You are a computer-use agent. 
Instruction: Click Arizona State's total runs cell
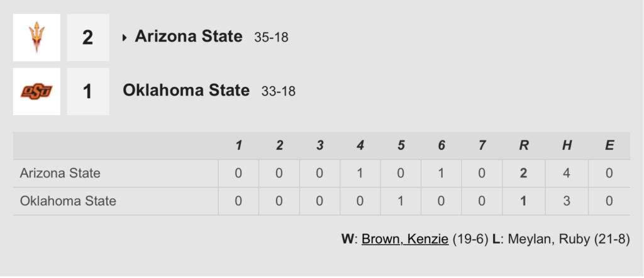tap(524, 174)
